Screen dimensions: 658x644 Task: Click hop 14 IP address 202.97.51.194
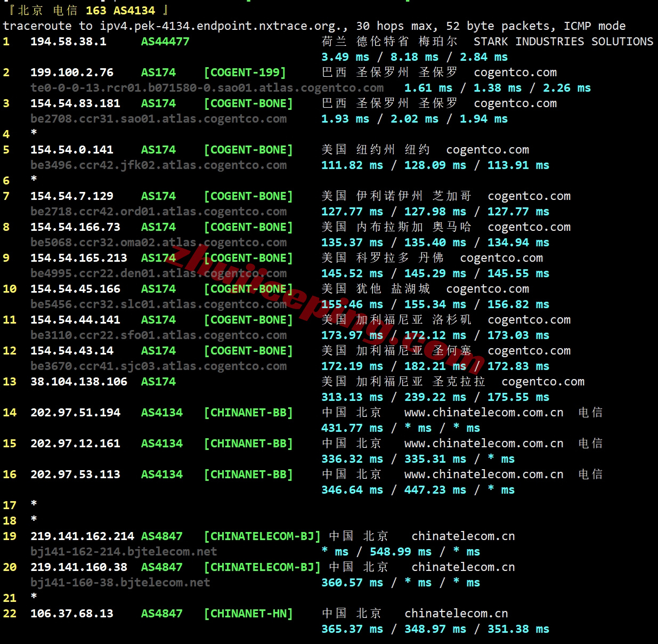coord(75,412)
